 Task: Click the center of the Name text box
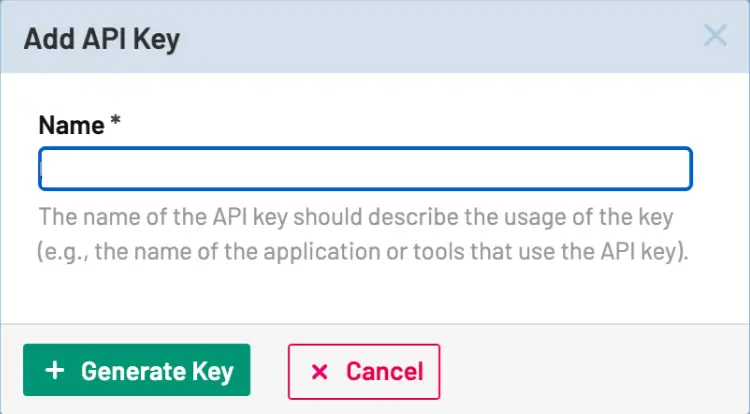click(365, 169)
